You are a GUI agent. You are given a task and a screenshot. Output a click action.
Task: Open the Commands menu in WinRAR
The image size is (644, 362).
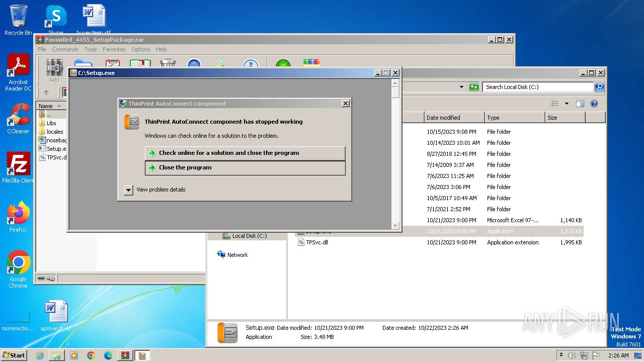pyautogui.click(x=65, y=49)
